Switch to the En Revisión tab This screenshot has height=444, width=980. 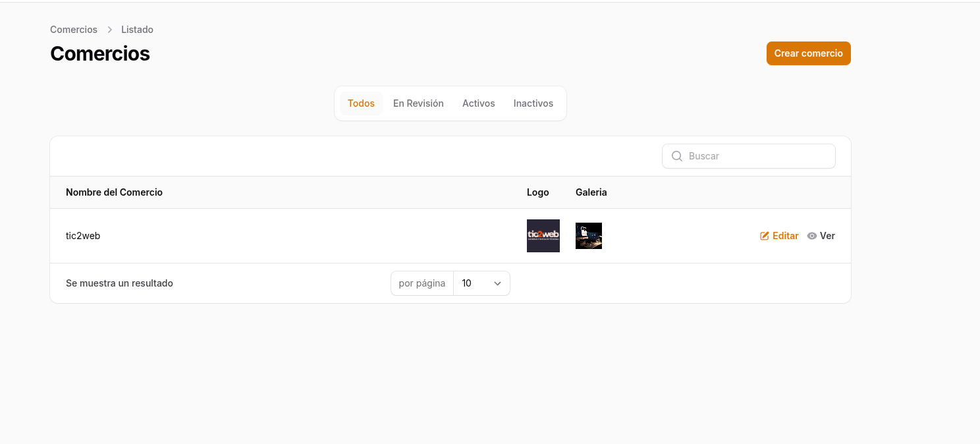[418, 103]
